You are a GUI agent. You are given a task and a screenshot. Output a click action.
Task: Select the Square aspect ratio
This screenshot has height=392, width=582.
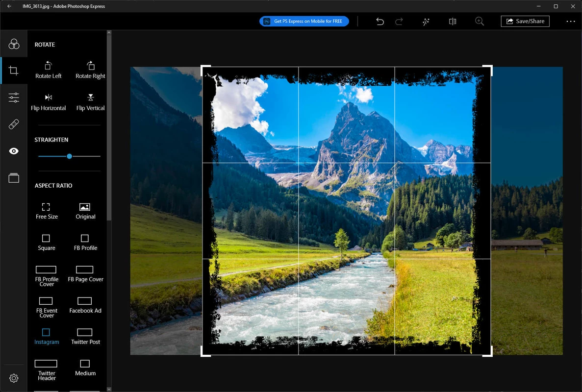pos(46,242)
